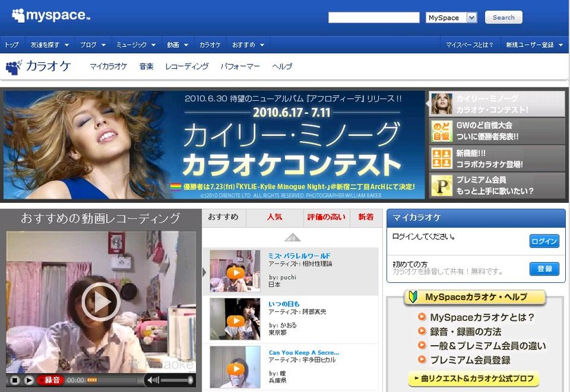Screen dimensions: 570x392
Task: Click bullet icon next to プレミアム会員登録
Action: point(422,360)
